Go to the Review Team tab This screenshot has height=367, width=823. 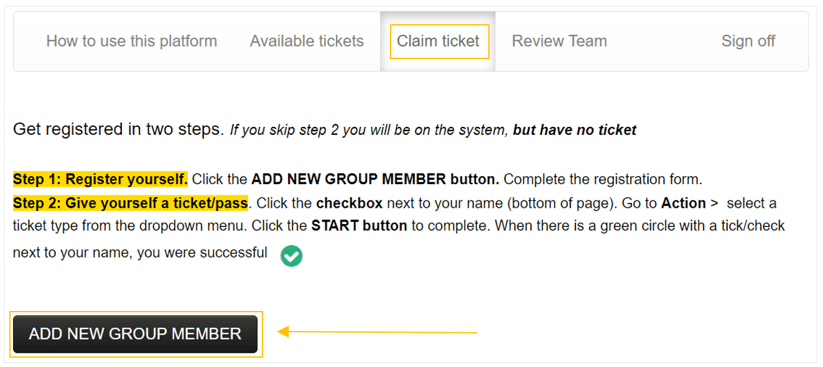click(x=559, y=41)
